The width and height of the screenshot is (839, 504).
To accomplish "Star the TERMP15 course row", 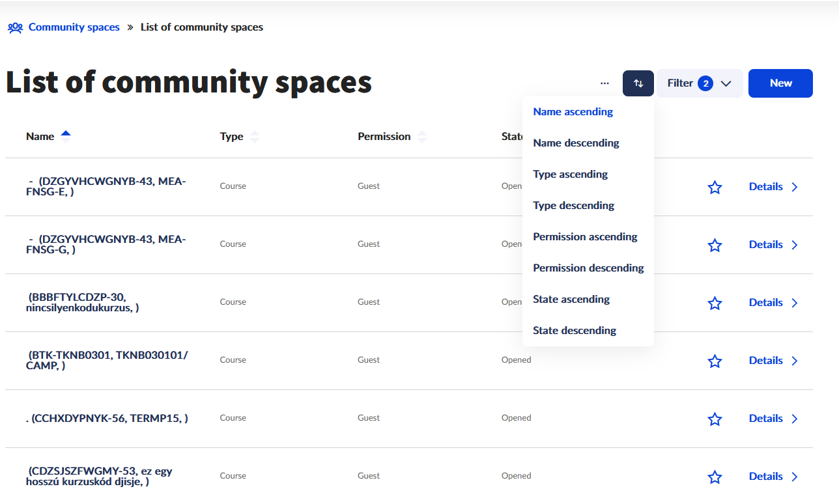I will 715,419.
